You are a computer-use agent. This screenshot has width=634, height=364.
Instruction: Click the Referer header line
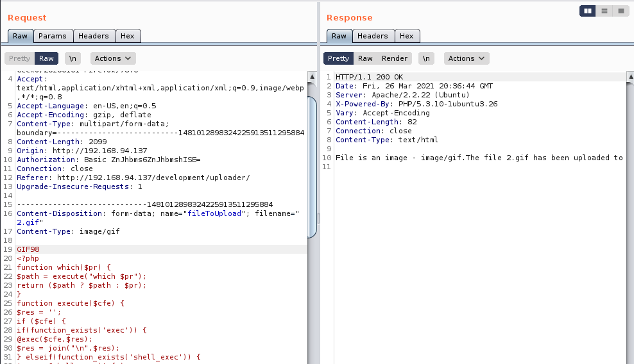(133, 178)
